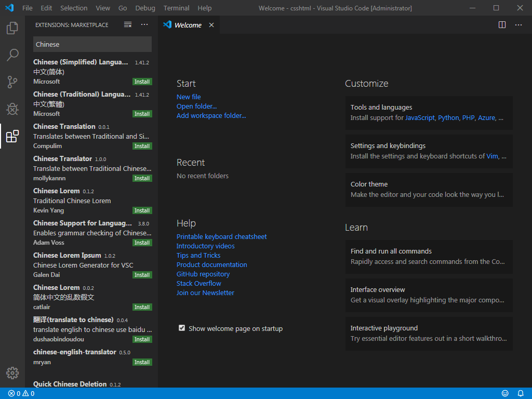Click Join our Newsletter link
Image resolution: width=532 pixels, height=399 pixels.
point(205,293)
